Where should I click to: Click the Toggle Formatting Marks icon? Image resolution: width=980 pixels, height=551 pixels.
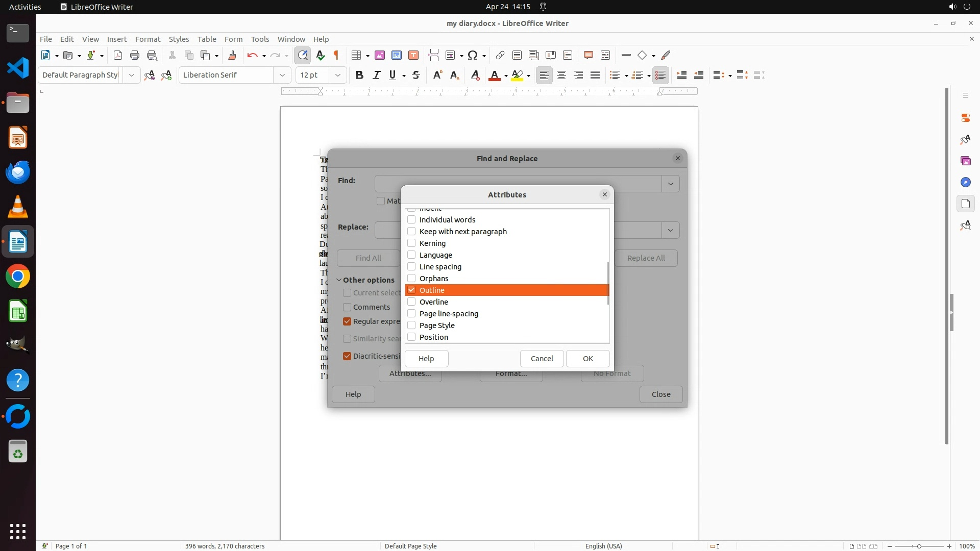pos(336,55)
